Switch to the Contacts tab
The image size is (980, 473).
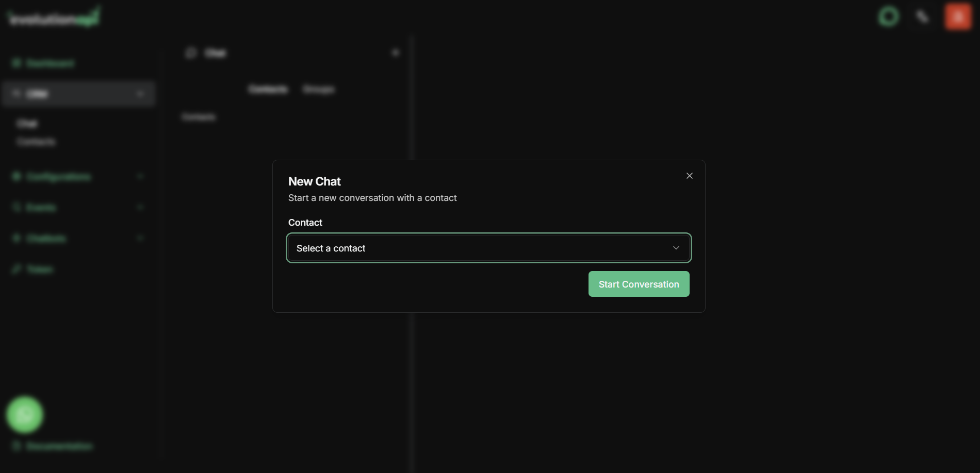point(268,89)
